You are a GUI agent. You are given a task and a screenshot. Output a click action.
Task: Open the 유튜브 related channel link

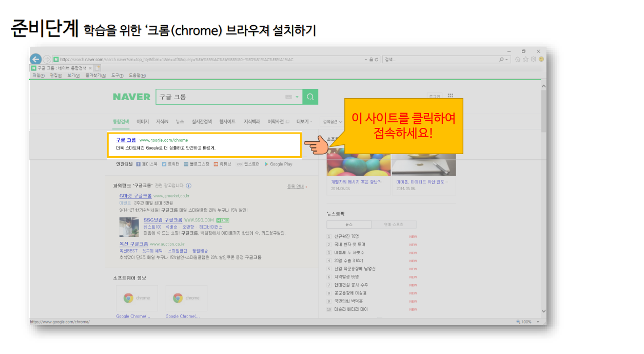click(x=222, y=164)
